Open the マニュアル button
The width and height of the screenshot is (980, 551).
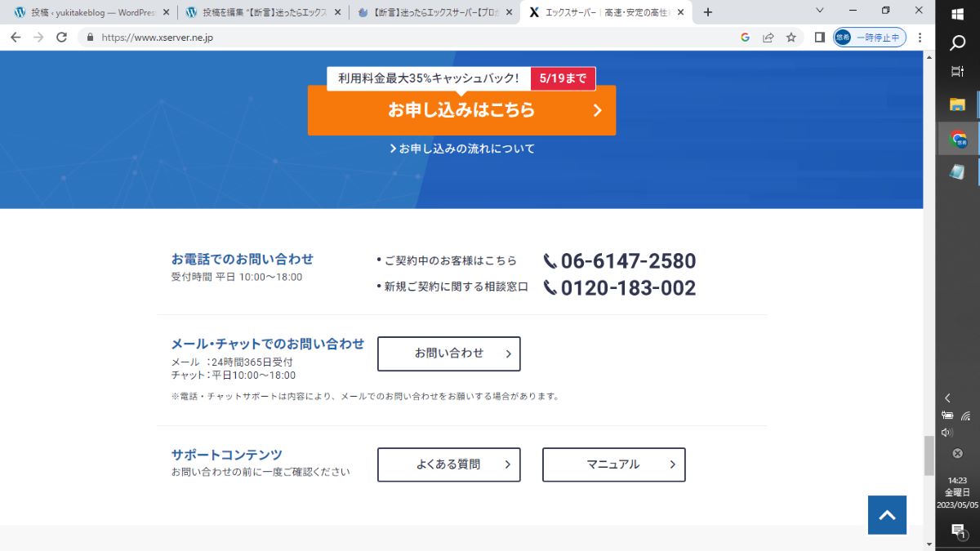(x=613, y=464)
